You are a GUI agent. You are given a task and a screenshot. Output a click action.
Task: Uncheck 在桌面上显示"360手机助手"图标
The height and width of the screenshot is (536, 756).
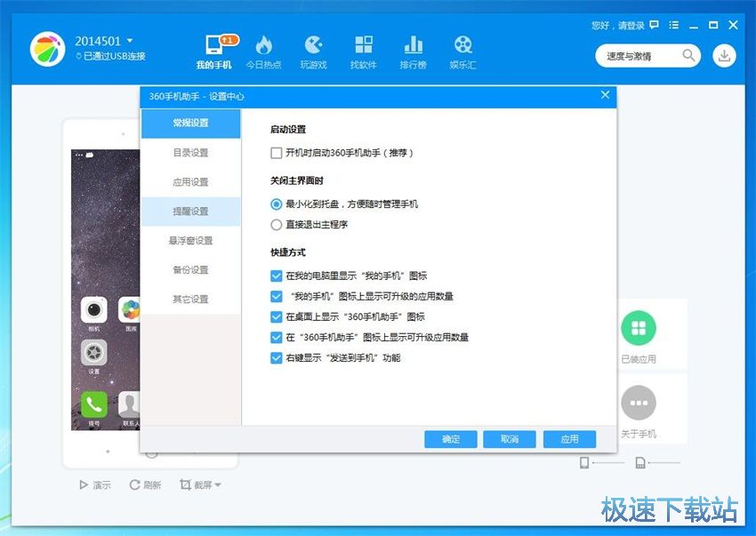(x=277, y=317)
